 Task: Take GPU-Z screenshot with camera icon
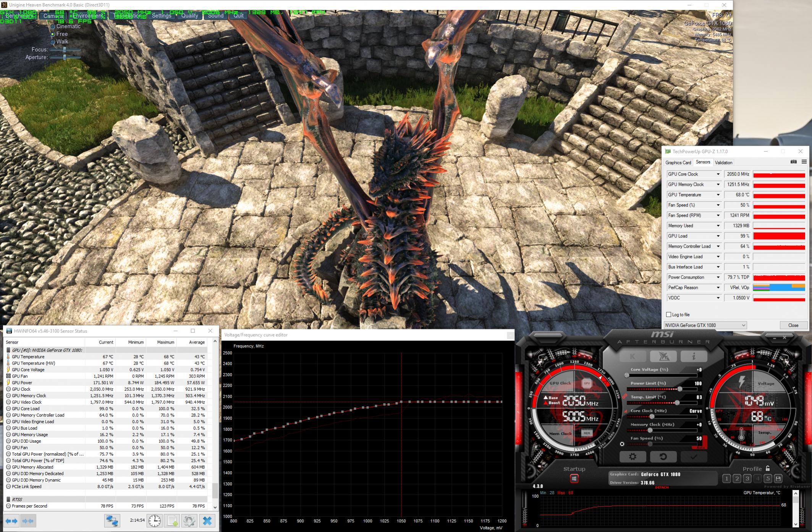coord(793,162)
